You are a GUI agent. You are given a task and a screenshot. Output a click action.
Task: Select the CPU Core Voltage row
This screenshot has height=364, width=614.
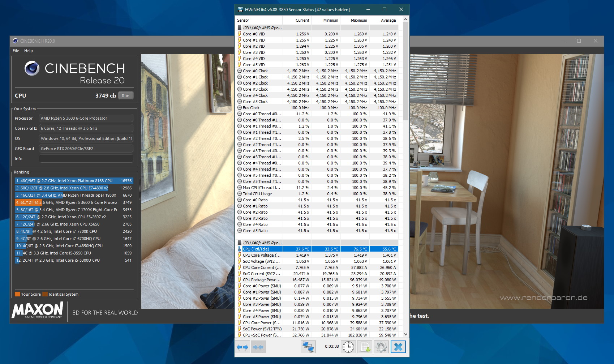click(317, 255)
